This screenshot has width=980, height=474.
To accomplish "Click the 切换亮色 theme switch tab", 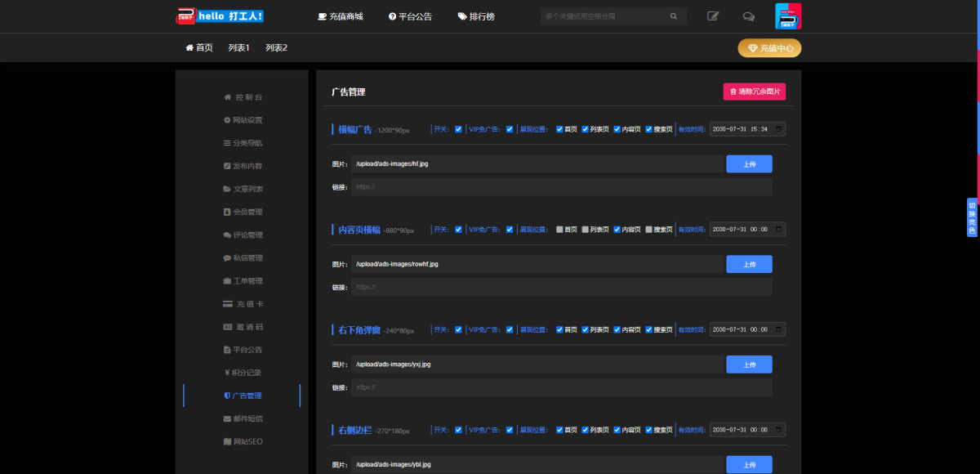I will pyautogui.click(x=972, y=217).
